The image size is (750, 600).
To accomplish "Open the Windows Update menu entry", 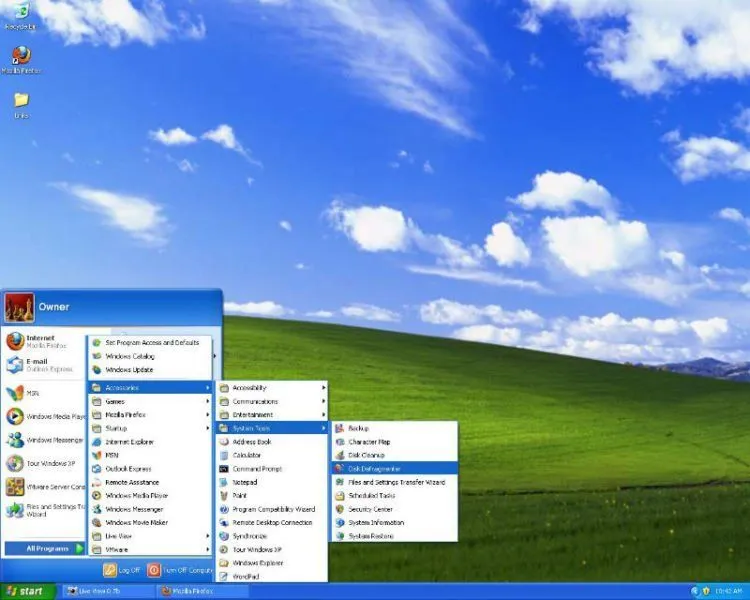I will point(150,369).
